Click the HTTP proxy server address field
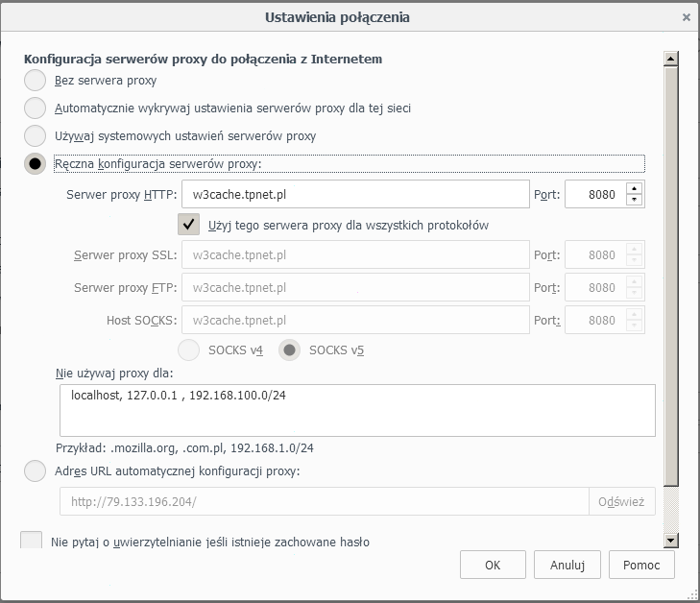 pos(355,194)
